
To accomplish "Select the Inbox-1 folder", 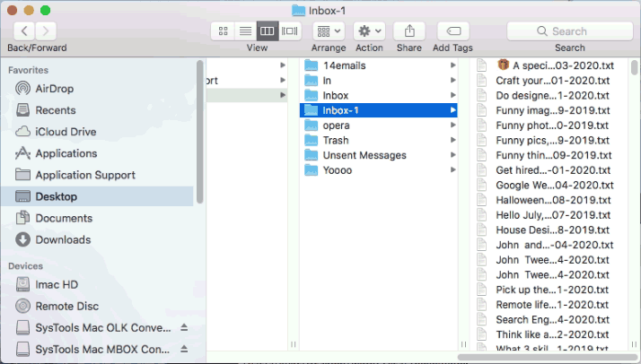I will 379,110.
